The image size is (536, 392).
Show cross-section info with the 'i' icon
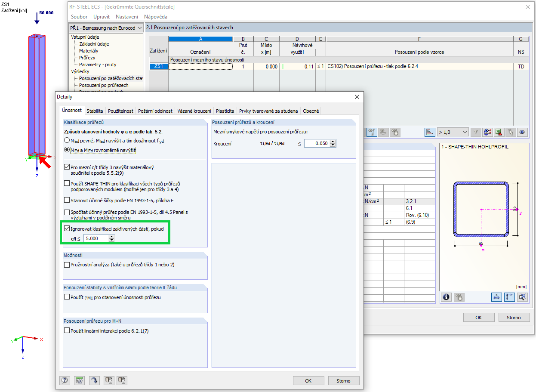click(x=447, y=297)
